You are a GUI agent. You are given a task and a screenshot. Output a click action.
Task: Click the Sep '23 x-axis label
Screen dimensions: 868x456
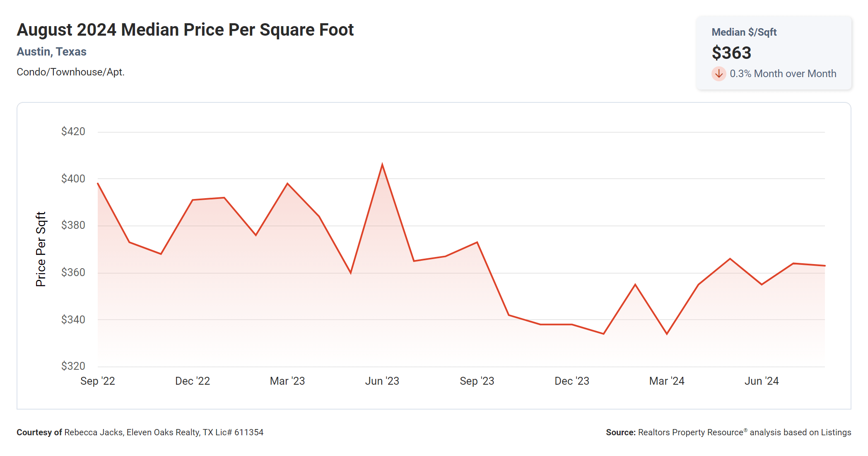pos(477,381)
